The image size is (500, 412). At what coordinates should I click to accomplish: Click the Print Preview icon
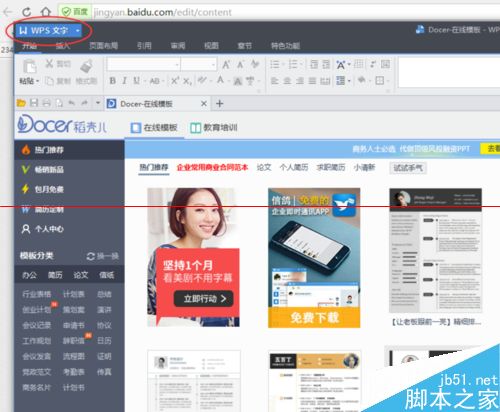pos(59,103)
